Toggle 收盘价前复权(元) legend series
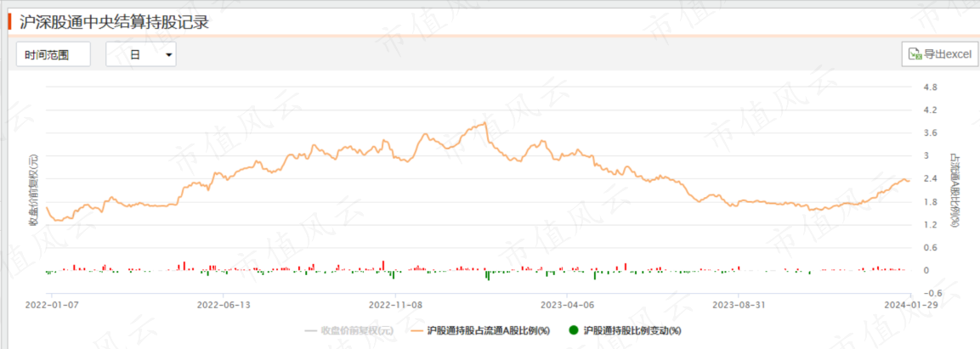 [348, 331]
